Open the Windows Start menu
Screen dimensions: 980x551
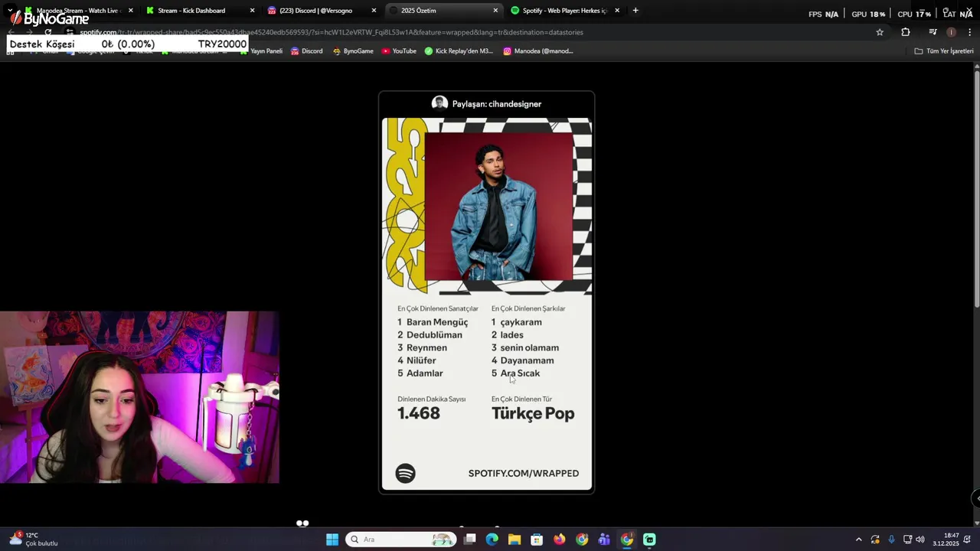pyautogui.click(x=332, y=540)
